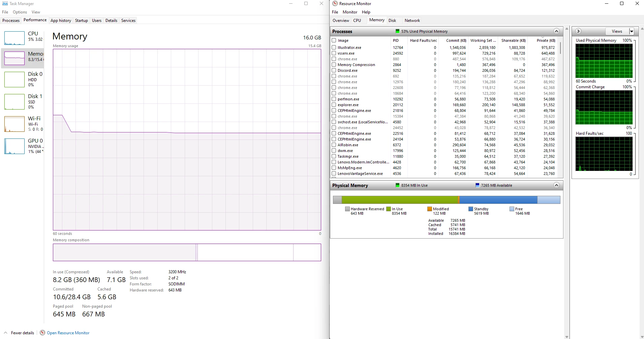Select CPU graph thumbnail in Task Manager sidebar
The image size is (644, 339).
(x=14, y=38)
